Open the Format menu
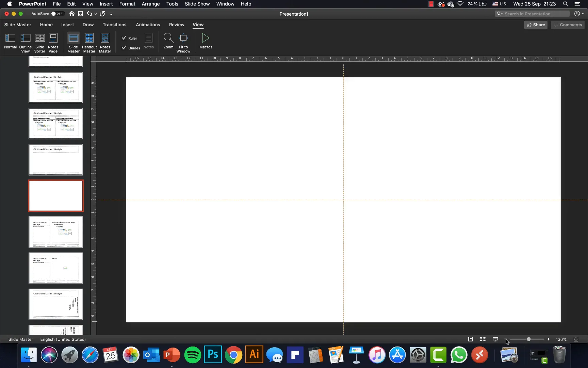 tap(127, 4)
